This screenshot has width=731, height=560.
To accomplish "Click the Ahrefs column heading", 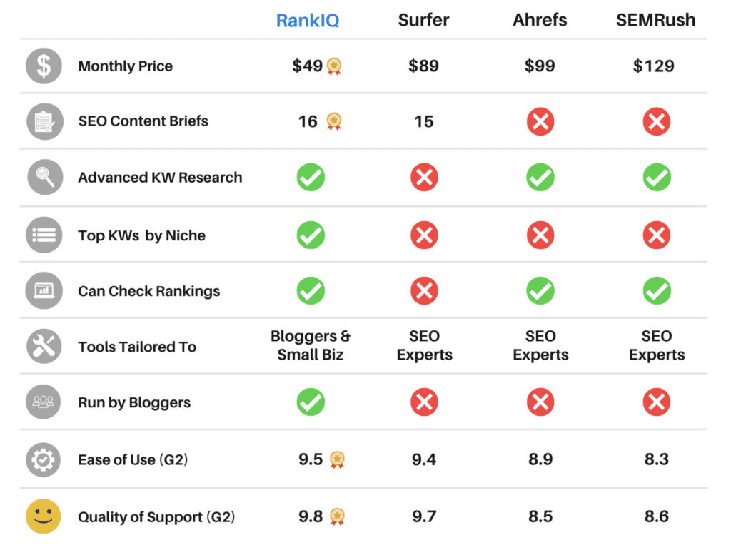I will (540, 21).
